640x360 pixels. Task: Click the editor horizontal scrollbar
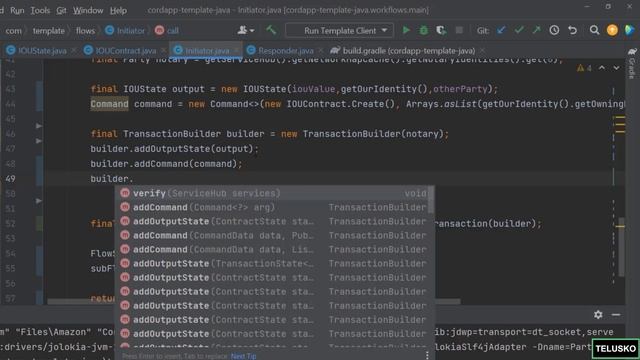pyautogui.click(x=254, y=302)
